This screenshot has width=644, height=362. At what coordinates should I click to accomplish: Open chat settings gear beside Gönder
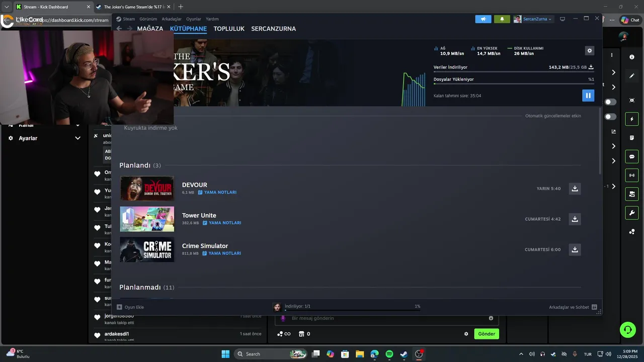click(466, 334)
